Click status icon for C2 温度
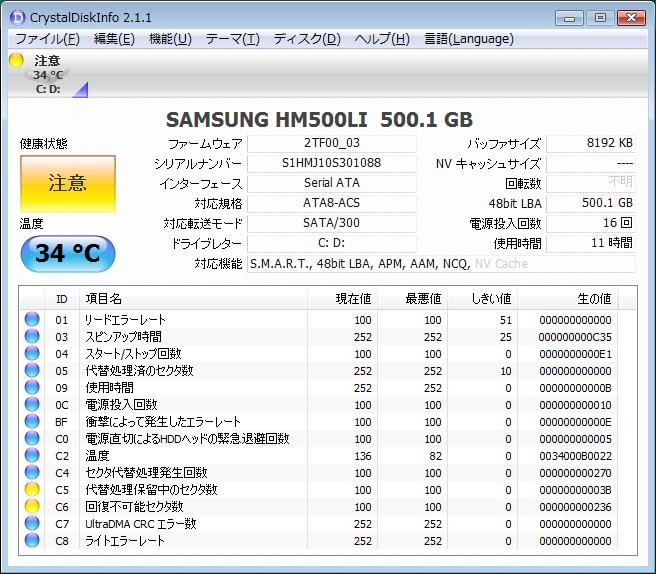The height and width of the screenshot is (574, 656). click(x=32, y=456)
